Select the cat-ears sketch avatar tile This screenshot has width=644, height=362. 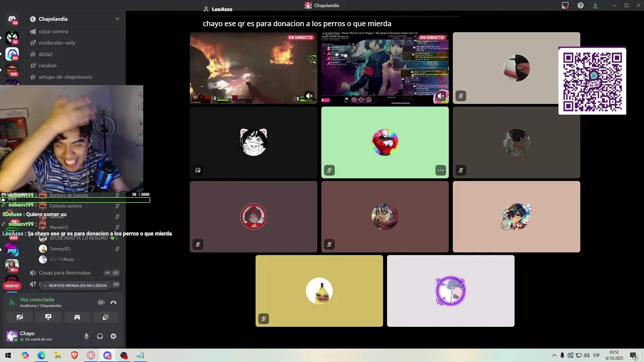tap(254, 142)
